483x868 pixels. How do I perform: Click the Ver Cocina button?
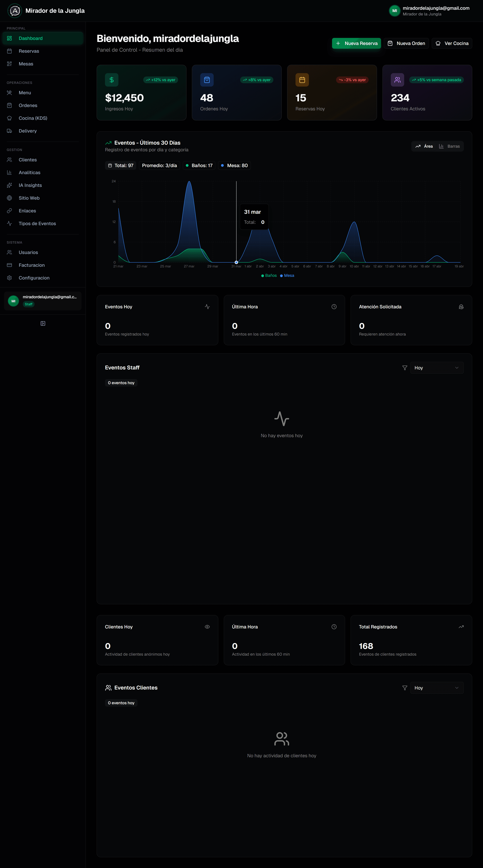coord(452,43)
